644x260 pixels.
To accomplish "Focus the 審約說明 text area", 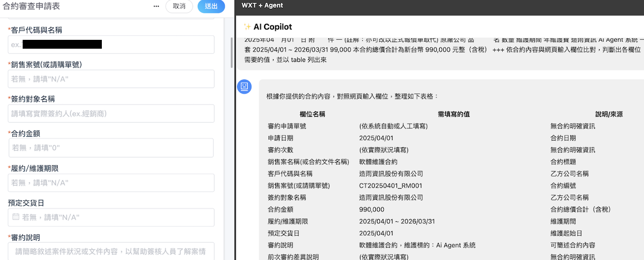I will (x=111, y=251).
